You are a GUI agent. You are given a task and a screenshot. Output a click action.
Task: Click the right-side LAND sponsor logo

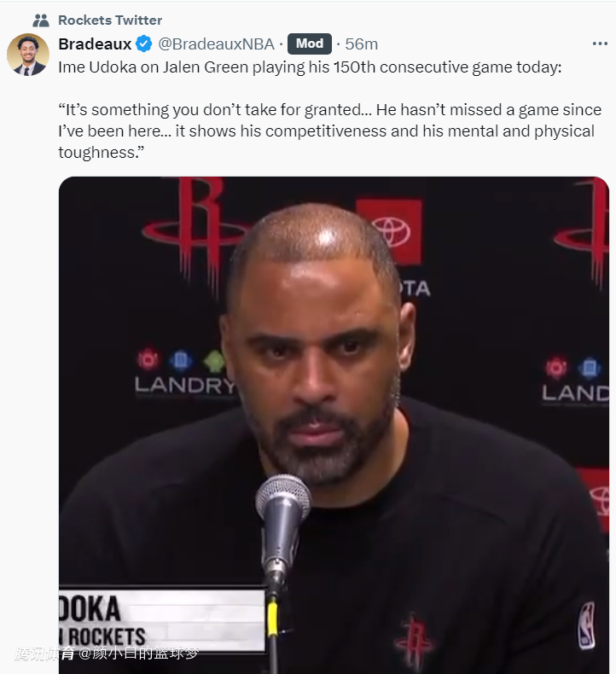(576, 381)
